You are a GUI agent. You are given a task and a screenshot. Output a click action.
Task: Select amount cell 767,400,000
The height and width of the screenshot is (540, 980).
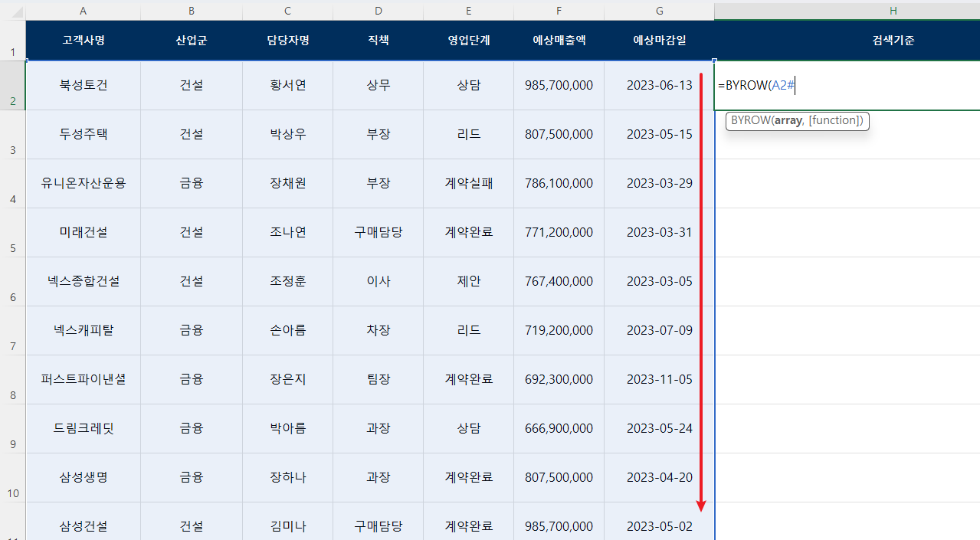tap(559, 281)
